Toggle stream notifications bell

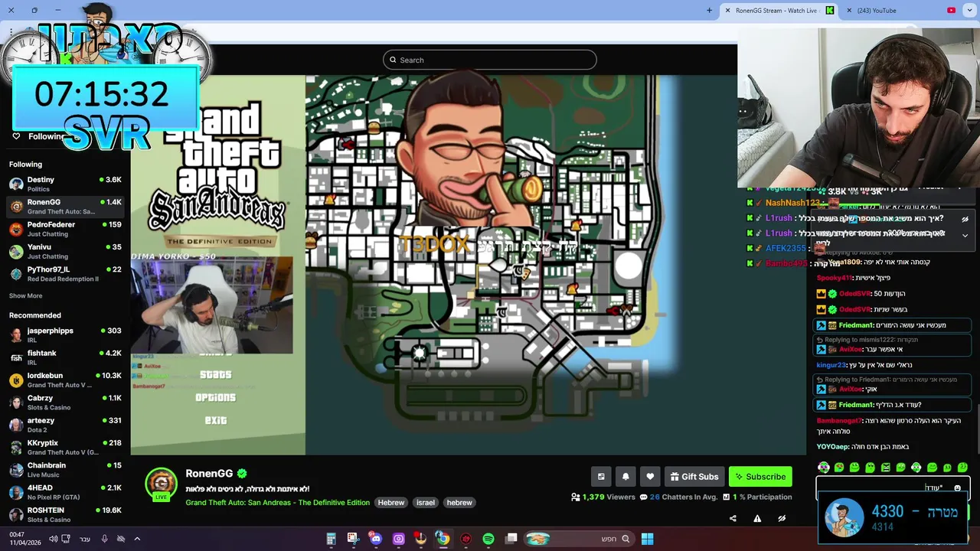point(626,477)
